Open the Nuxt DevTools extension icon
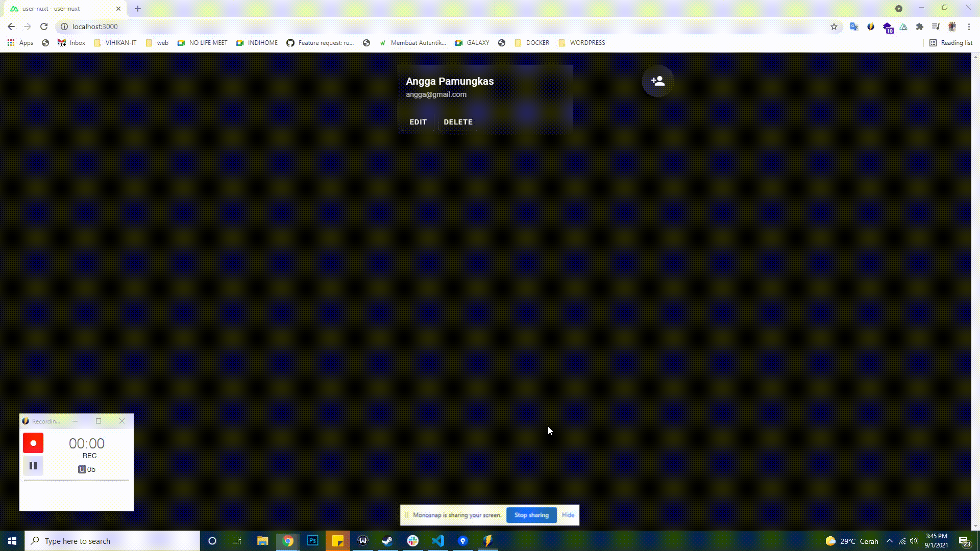This screenshot has height=551, width=980. (903, 27)
